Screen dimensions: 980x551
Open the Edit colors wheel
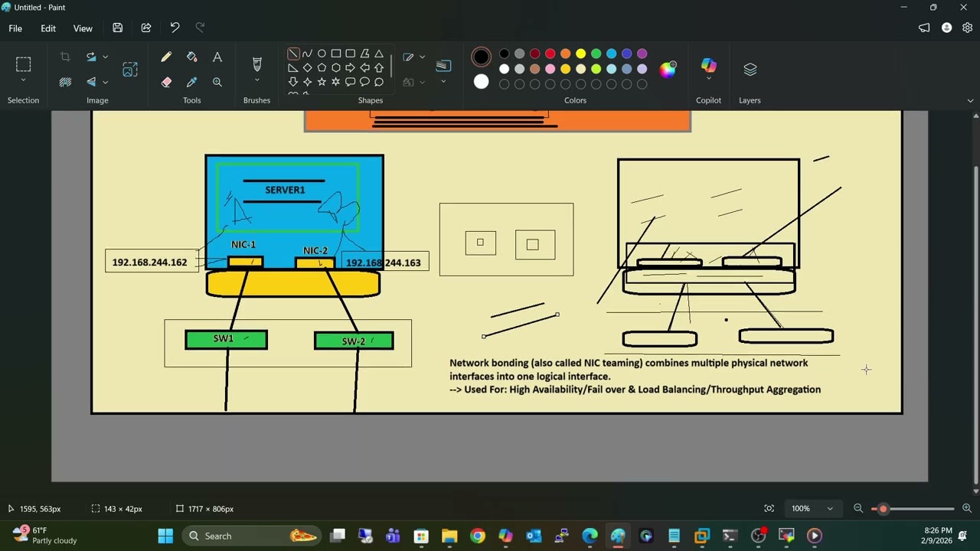coord(668,70)
